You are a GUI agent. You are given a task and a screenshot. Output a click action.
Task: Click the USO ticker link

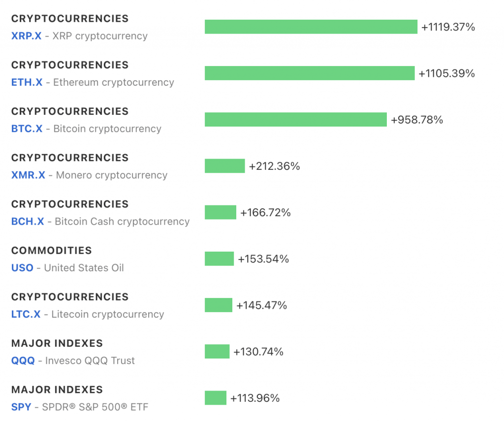pos(22,268)
